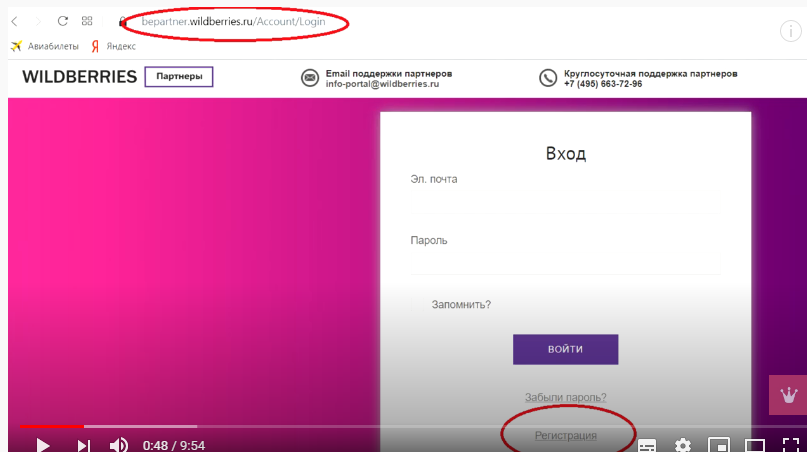Click the Вход heading

(x=565, y=153)
